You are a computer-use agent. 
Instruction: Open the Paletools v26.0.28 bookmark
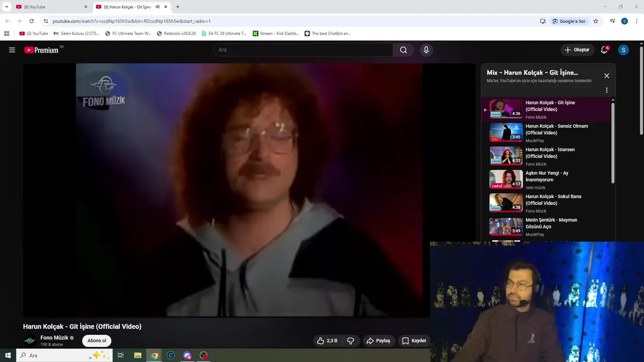point(176,34)
